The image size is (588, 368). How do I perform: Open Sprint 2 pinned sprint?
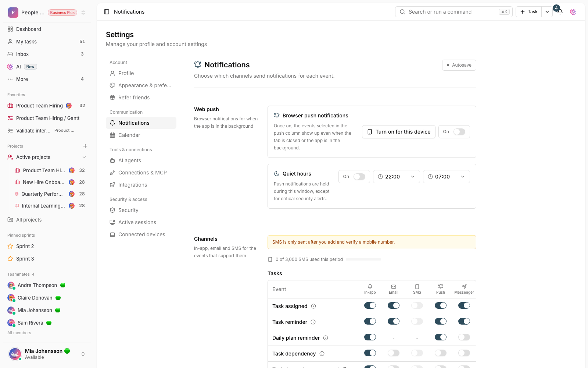coord(47,246)
